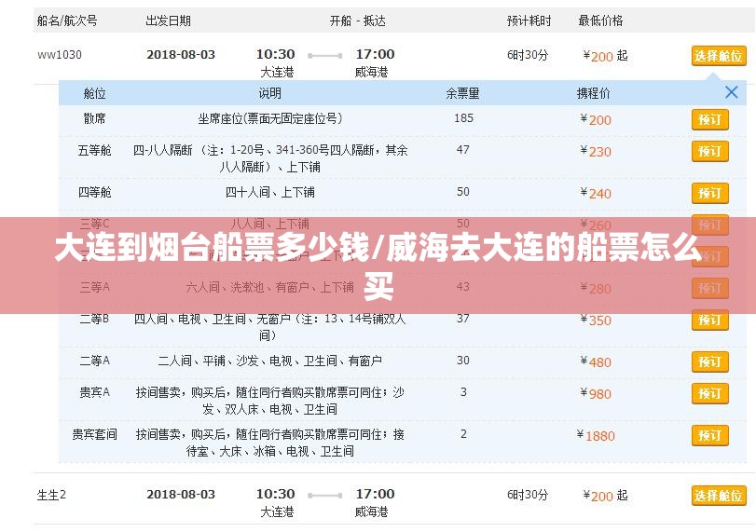Screen dimensions: 756x532
Task: Click the 生生2 departure time 10:30
Action: [275, 494]
